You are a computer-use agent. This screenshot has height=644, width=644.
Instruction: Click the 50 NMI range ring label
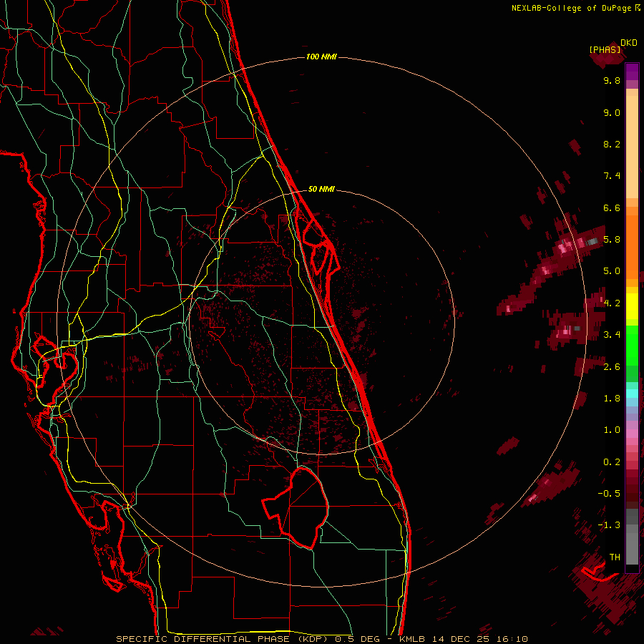click(321, 189)
